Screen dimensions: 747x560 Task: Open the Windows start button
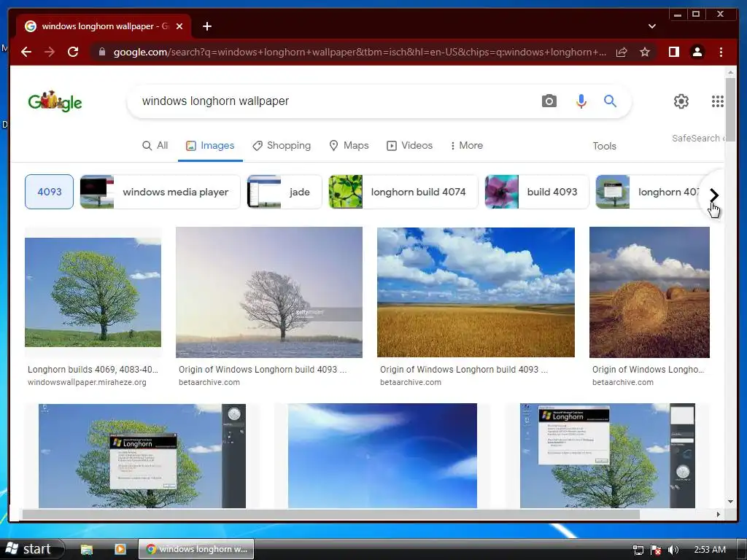[31, 549]
